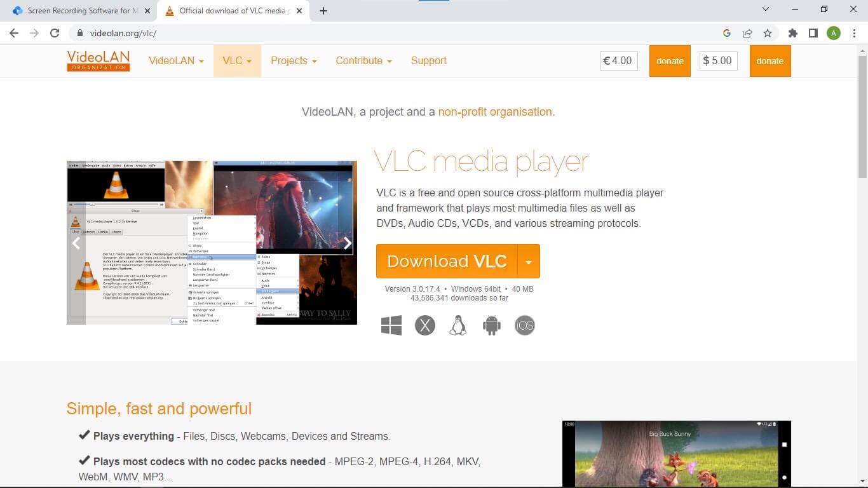The width and height of the screenshot is (868, 488).
Task: Open the profile avatar A
Action: pyautogui.click(x=834, y=33)
